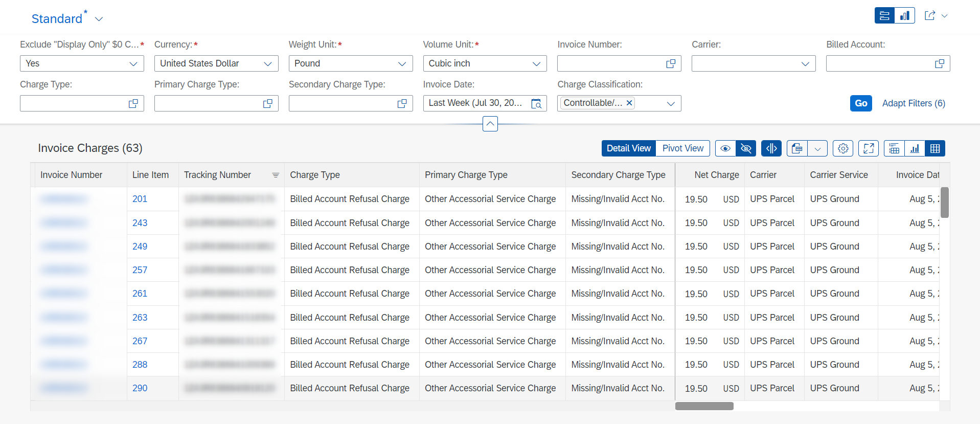Image resolution: width=980 pixels, height=424 pixels.
Task: Open line item 267 link
Action: tap(140, 341)
